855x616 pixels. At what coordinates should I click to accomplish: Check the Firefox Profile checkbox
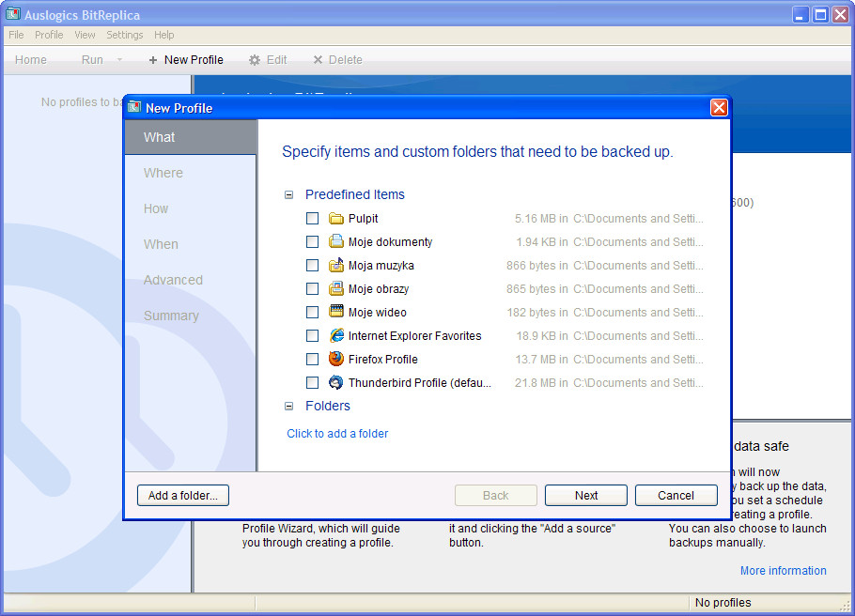pyautogui.click(x=313, y=360)
